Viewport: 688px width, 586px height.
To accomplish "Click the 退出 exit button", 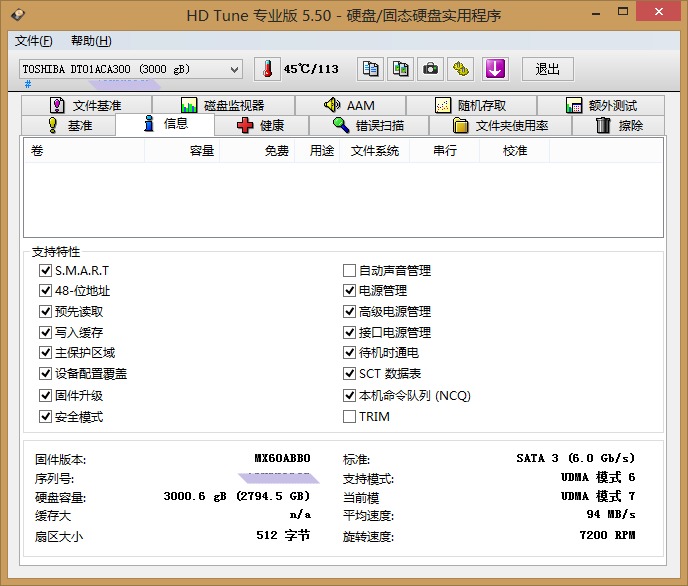I will pos(548,69).
